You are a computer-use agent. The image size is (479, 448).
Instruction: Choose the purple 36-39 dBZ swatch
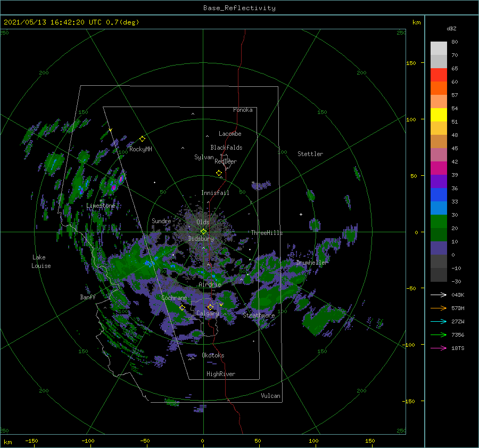(439, 182)
